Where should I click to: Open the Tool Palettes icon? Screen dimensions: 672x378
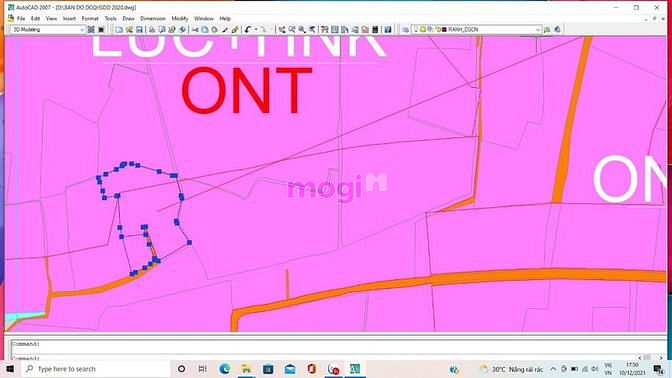(345, 30)
